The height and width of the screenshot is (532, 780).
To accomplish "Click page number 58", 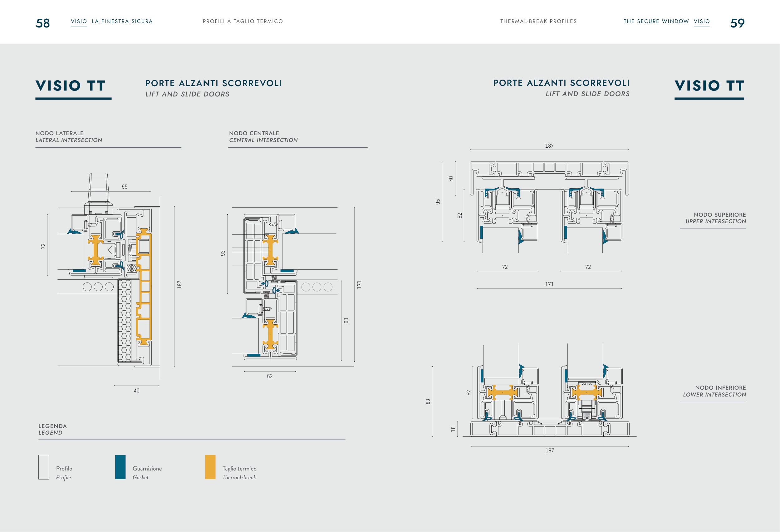I will pyautogui.click(x=43, y=23).
